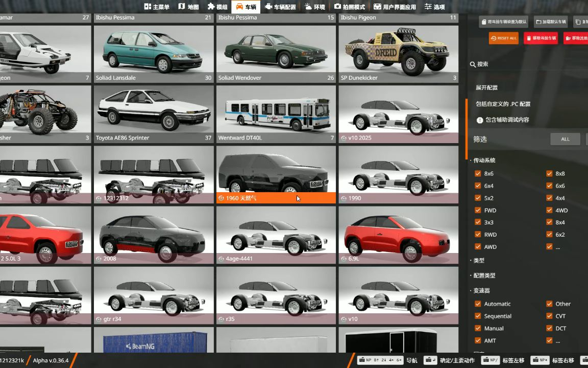Choose the Toyota AE86 Sprinter card
The height and width of the screenshot is (368, 588).
154,114
